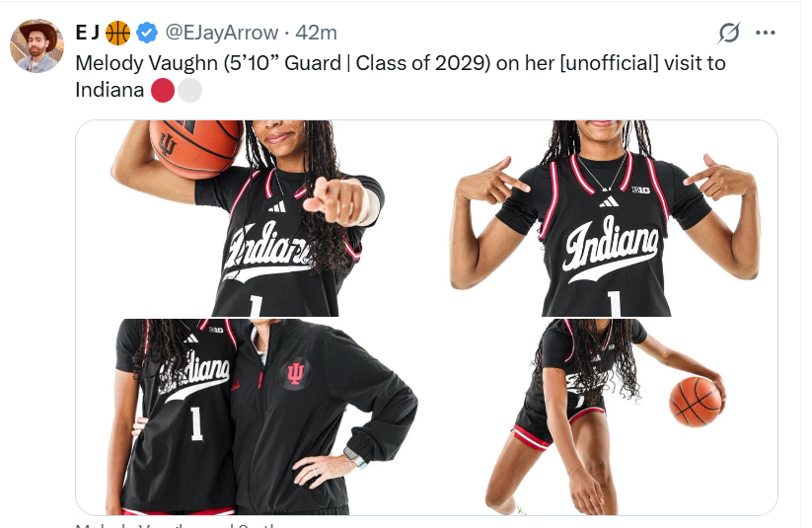Image resolution: width=812 pixels, height=528 pixels.
Task: Click the blue verified badge
Action: coord(147,33)
